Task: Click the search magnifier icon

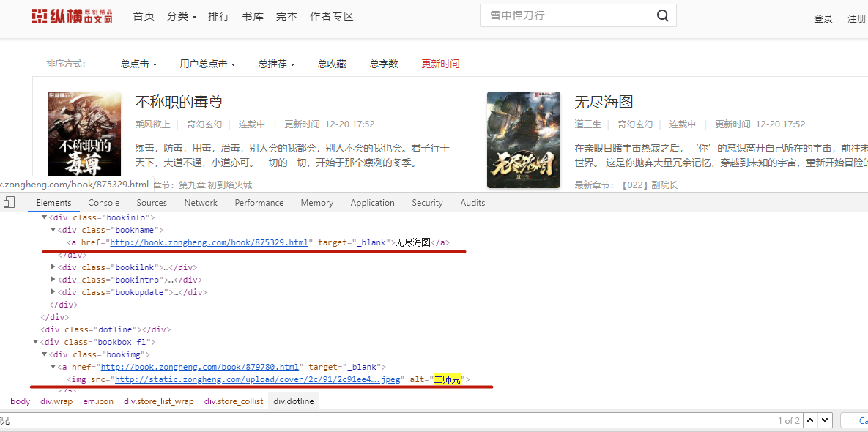Action: tap(663, 15)
